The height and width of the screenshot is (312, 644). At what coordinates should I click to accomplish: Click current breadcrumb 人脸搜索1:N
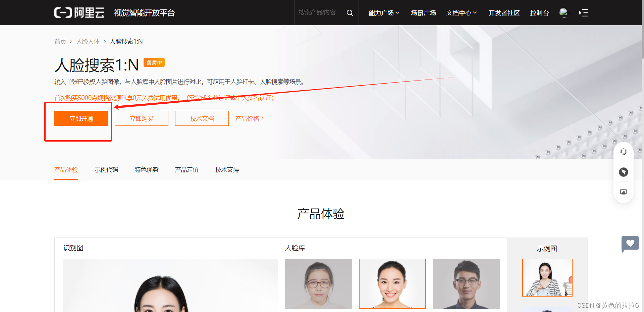[126, 41]
